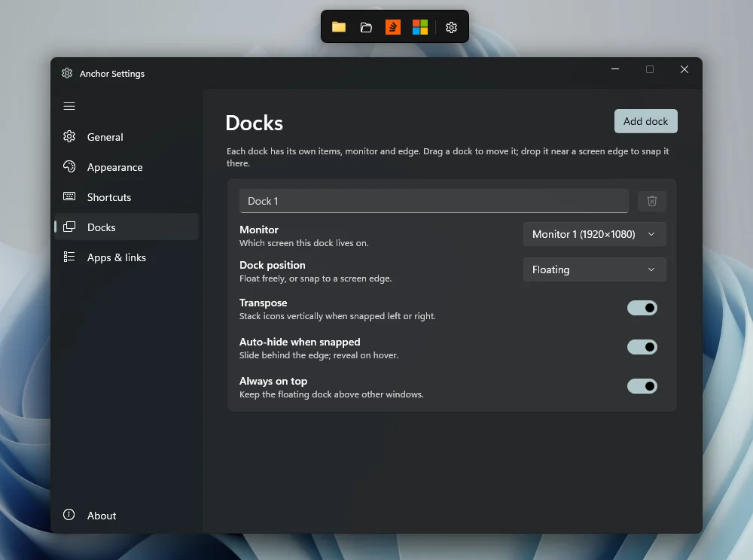
Task: Click the Docks windows icon in sidebar
Action: coord(69,227)
